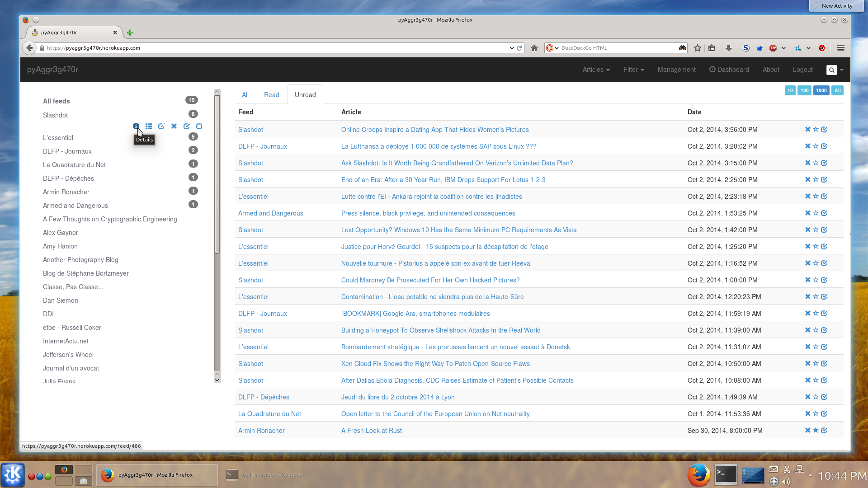Show Slashdot feed articles list icon
868x488 pixels.
coord(149,127)
